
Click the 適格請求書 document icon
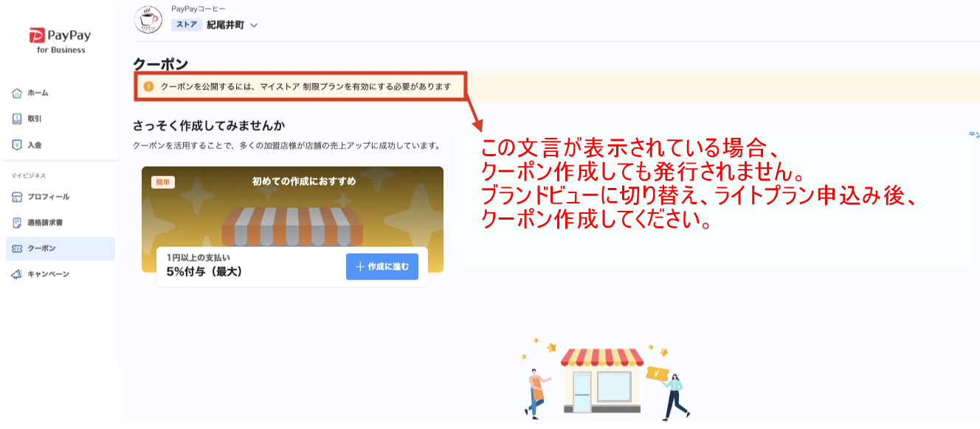[x=16, y=223]
